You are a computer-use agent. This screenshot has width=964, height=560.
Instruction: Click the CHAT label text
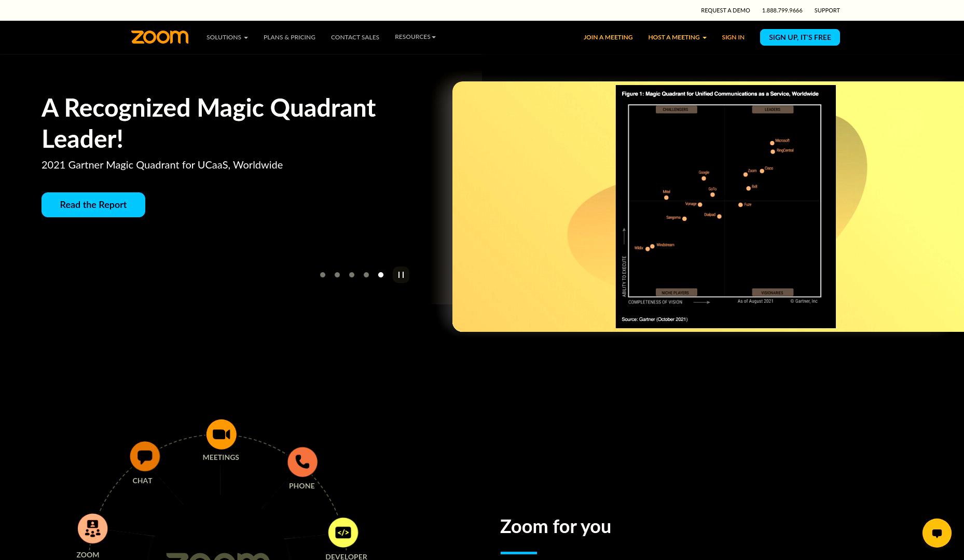(142, 481)
